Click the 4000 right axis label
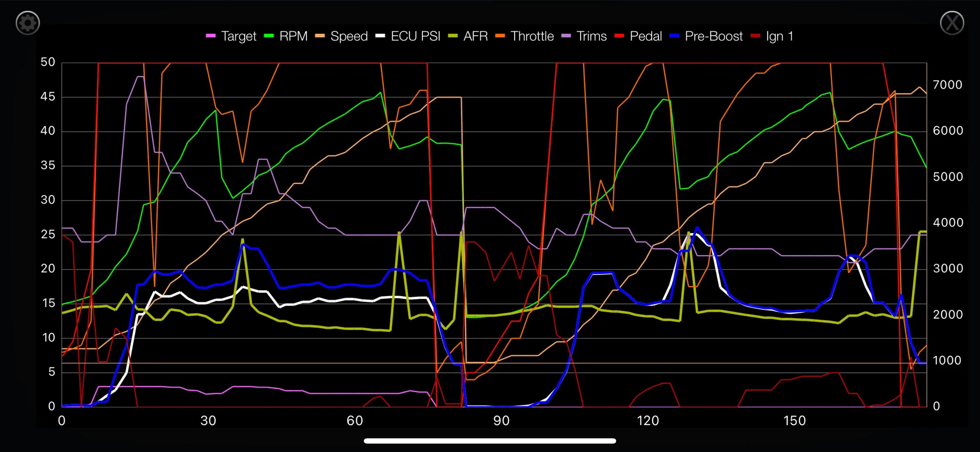The height and width of the screenshot is (452, 980). point(948,222)
